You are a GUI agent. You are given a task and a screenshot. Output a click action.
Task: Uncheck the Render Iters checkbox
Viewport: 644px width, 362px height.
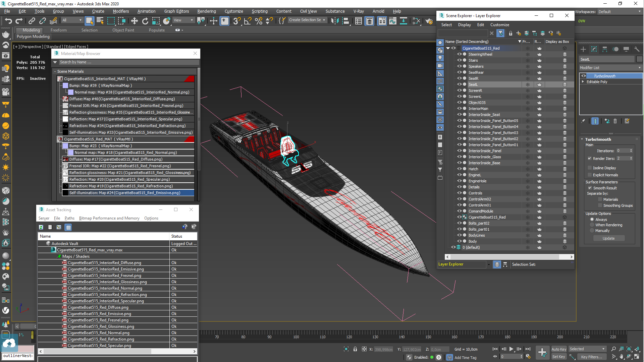pos(590,159)
